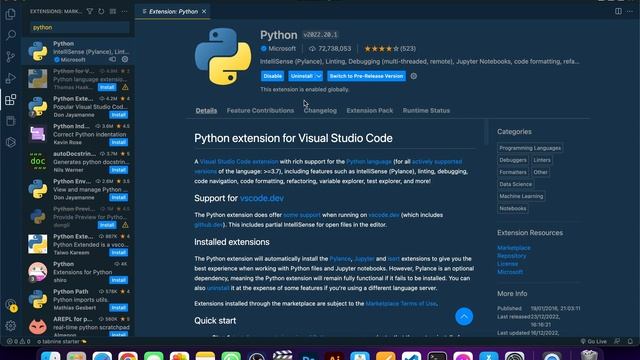This screenshot has width=640, height=360.
Task: Open the Search view in activity bar
Action: tap(11, 35)
